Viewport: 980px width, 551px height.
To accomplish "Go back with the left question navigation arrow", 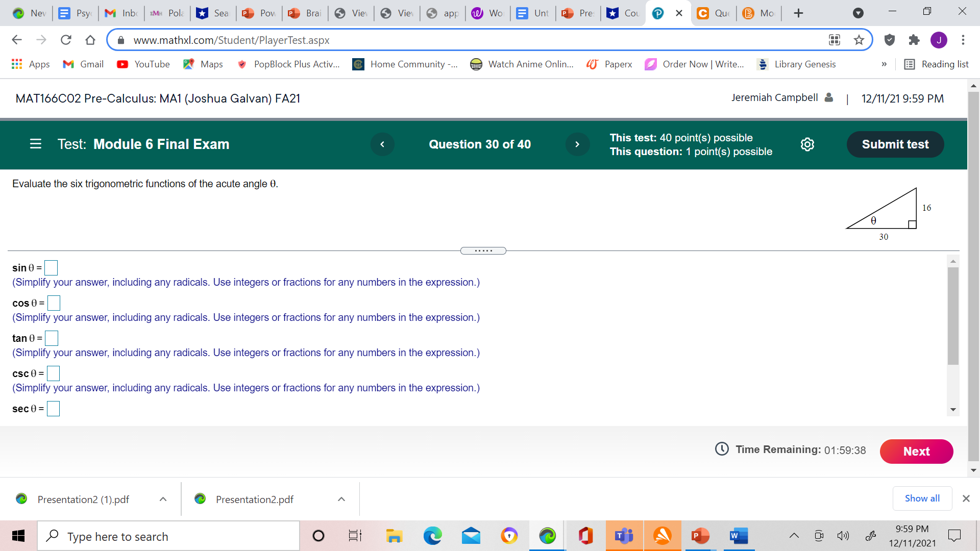I will pos(382,144).
